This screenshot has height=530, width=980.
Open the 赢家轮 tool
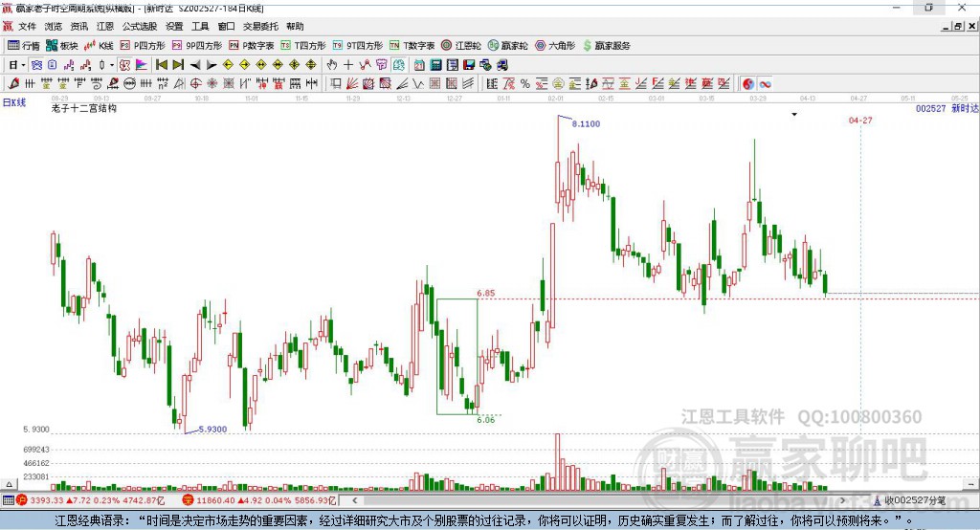coord(508,46)
